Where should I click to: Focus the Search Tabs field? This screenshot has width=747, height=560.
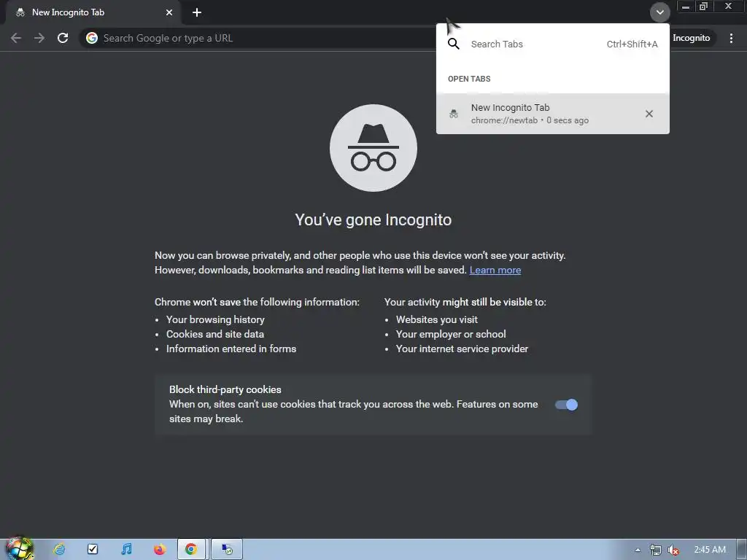(553, 44)
